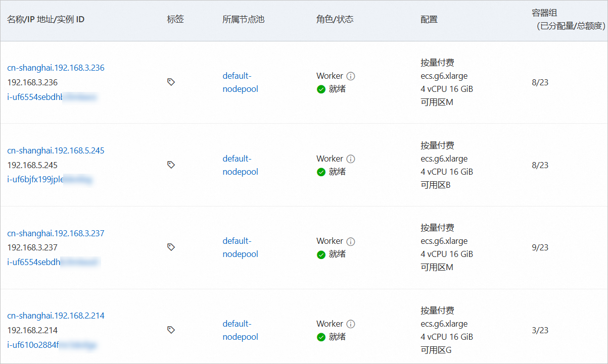Open tag icon for node 192.168.5.245
This screenshot has width=608, height=364.
pyautogui.click(x=171, y=165)
